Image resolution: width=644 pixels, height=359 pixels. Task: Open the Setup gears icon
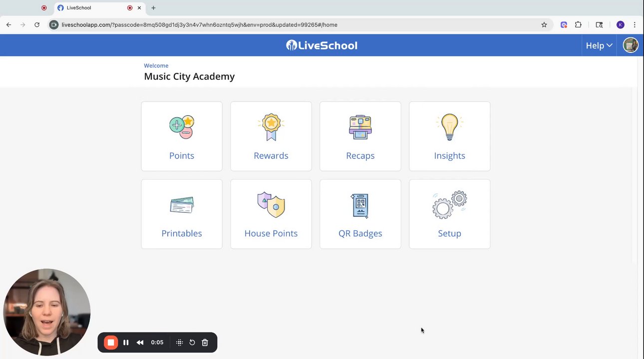[449, 205]
